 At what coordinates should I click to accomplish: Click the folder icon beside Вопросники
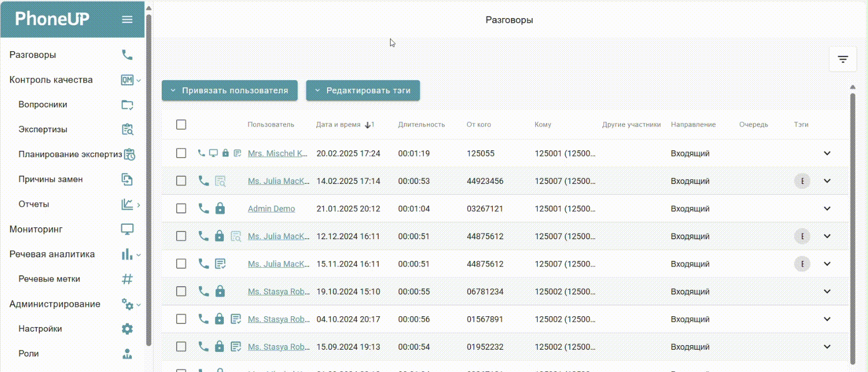tap(127, 105)
